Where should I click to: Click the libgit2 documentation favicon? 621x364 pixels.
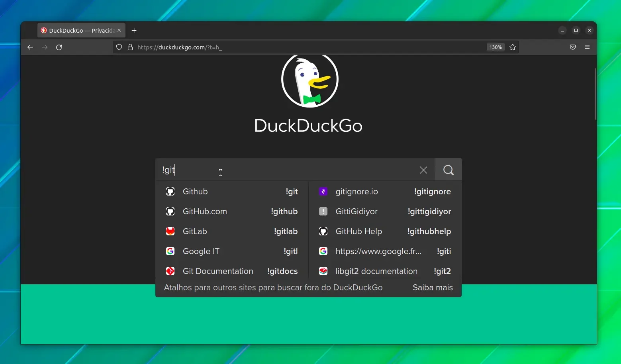pos(323,271)
